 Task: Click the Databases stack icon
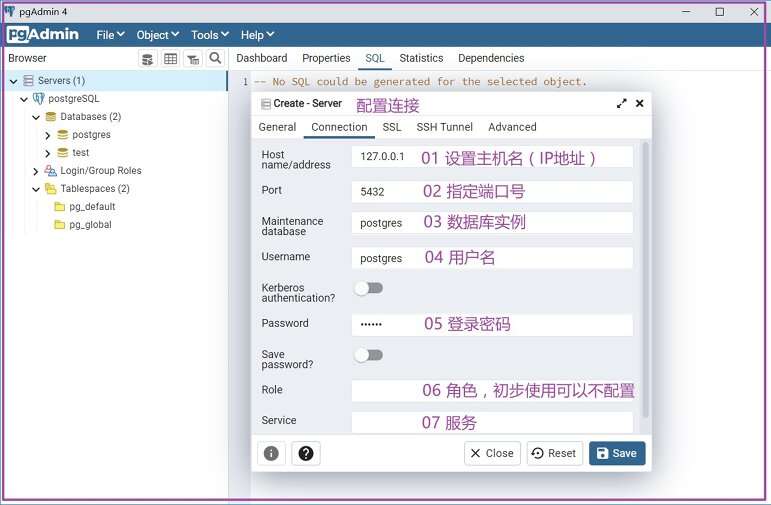[51, 117]
